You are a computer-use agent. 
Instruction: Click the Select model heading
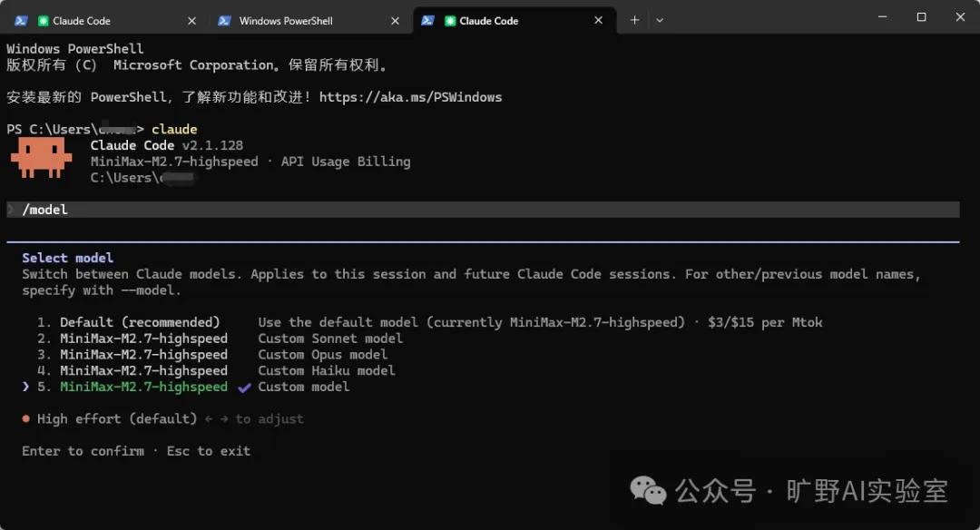(67, 258)
